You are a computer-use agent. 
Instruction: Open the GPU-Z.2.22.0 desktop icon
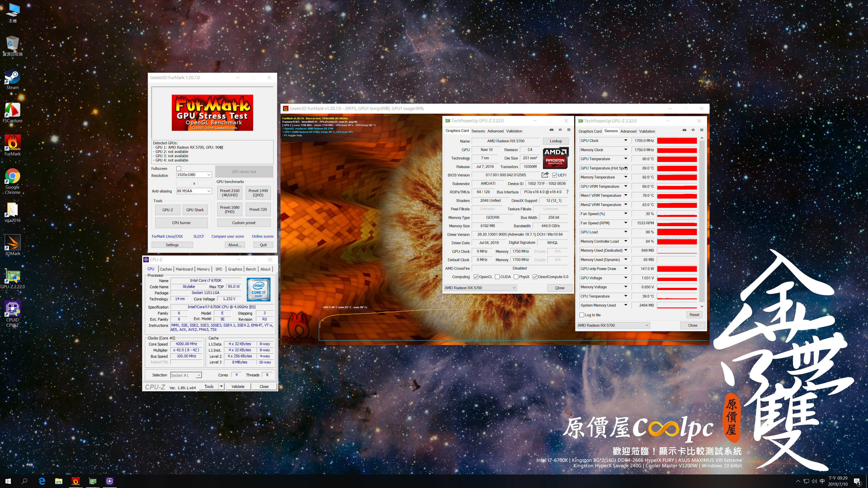point(12,279)
